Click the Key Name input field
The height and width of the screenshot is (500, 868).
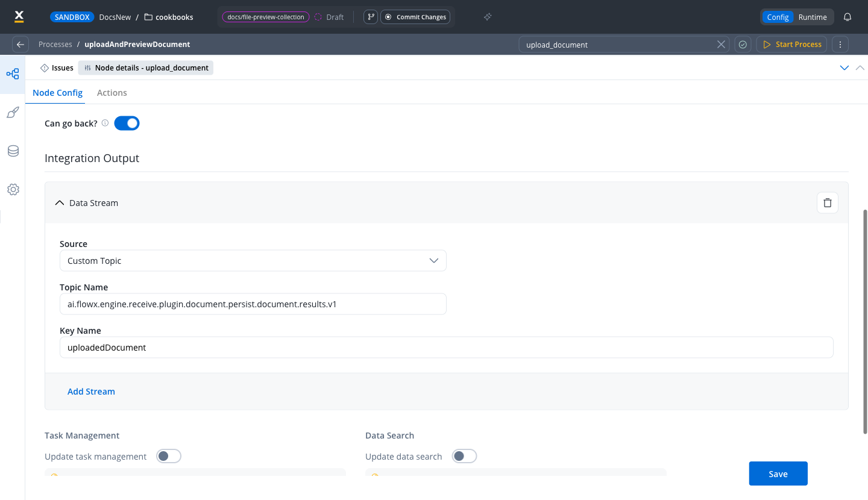[447, 348]
